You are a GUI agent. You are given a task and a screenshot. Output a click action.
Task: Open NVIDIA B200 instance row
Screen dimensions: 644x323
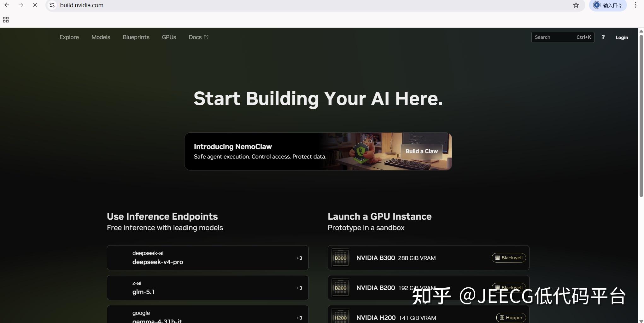[x=428, y=288]
